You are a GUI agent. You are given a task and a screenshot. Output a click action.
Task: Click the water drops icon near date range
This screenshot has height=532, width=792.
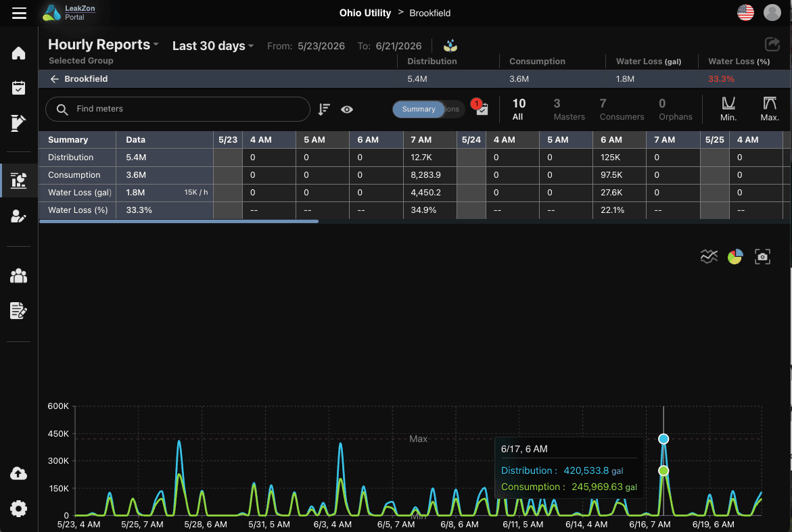(x=450, y=46)
